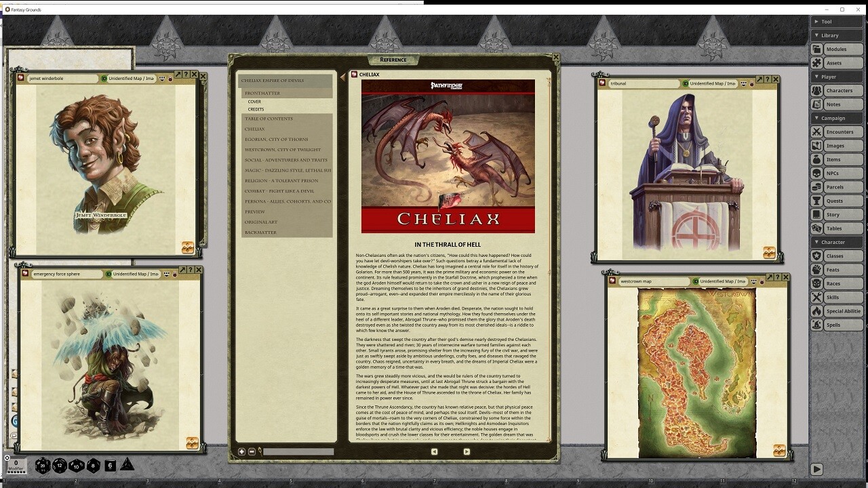Toggle the lock on the westcrown map window
The image size is (868, 488).
762,283
